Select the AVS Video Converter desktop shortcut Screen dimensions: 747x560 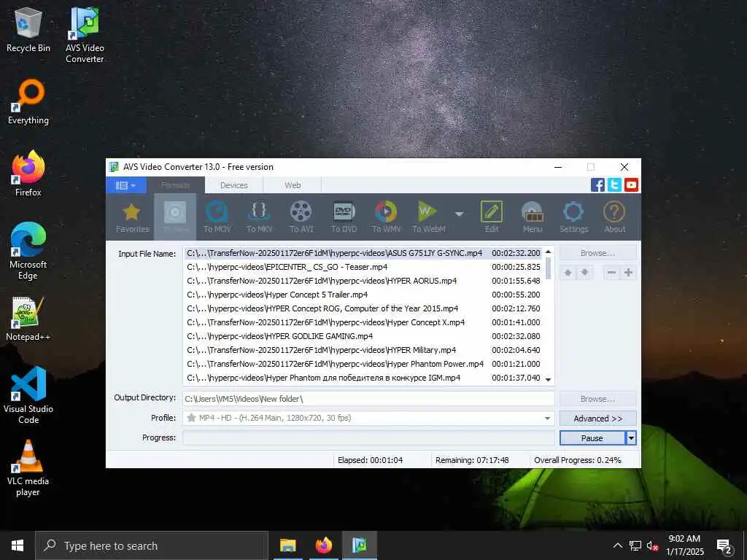tap(85, 35)
